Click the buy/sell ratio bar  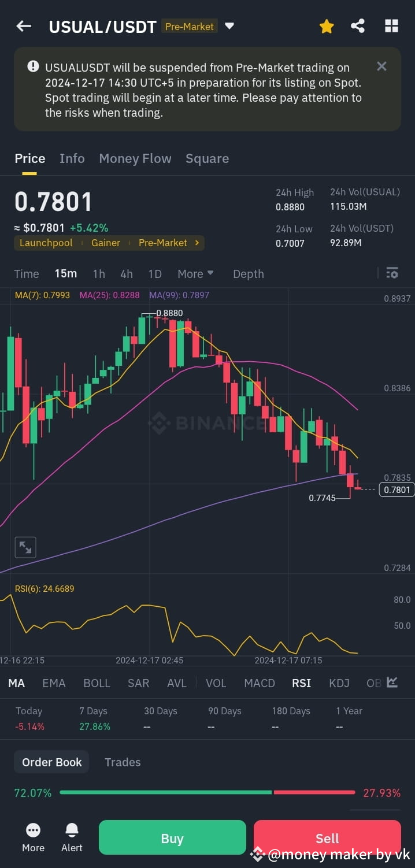(208, 792)
